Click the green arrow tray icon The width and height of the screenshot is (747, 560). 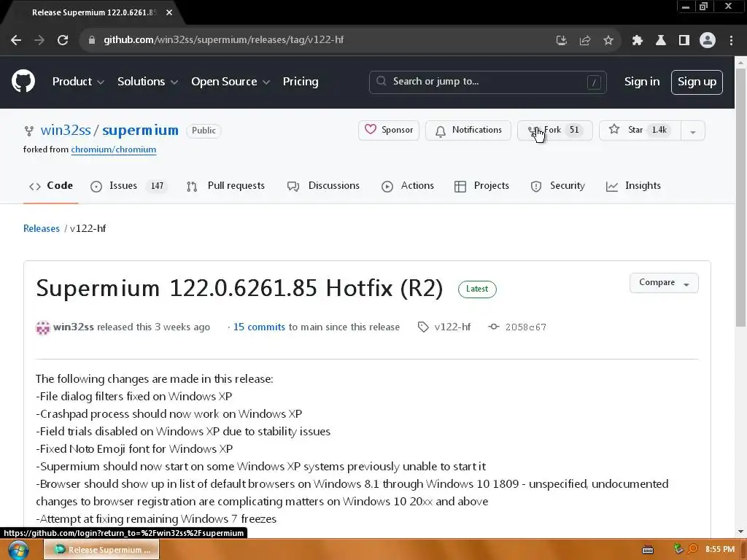pos(678,549)
